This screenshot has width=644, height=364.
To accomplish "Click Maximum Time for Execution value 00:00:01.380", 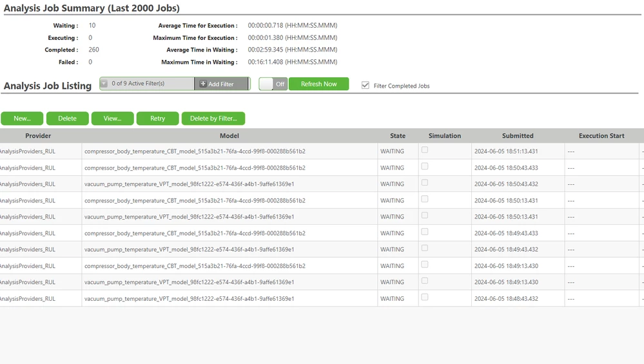I will click(293, 38).
